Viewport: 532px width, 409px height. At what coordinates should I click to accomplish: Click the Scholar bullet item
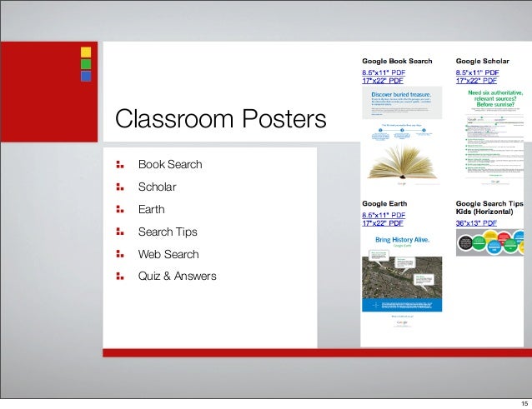click(157, 187)
